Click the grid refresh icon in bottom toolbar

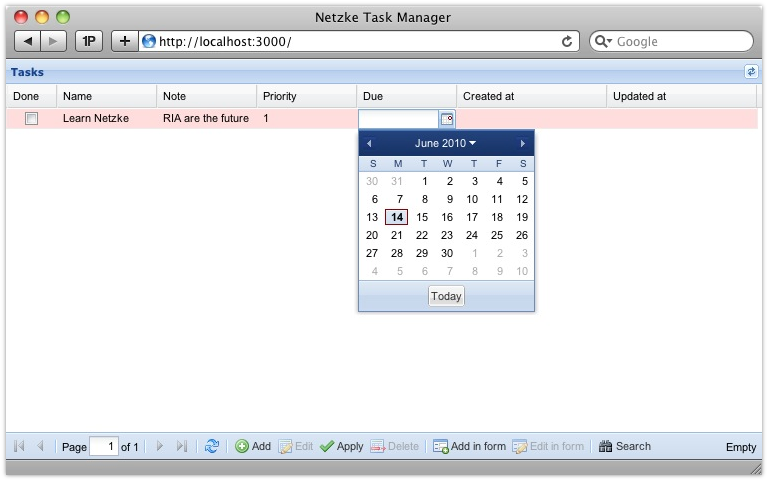[212, 446]
